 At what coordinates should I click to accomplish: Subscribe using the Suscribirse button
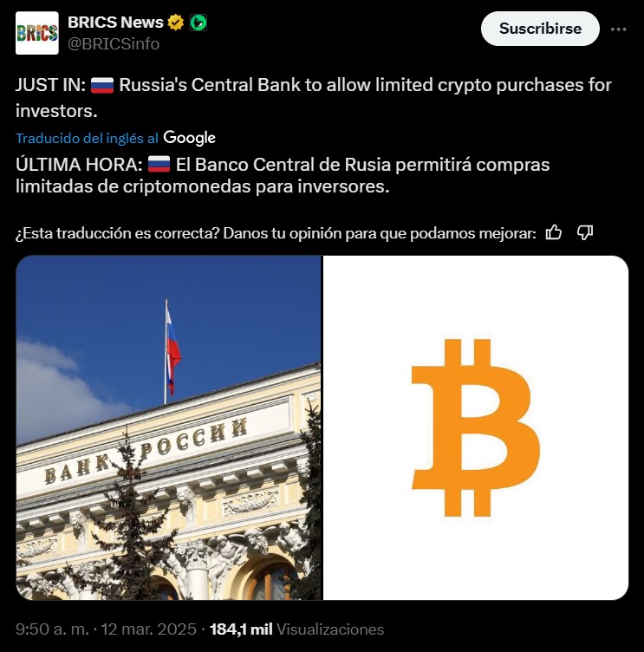click(x=540, y=29)
